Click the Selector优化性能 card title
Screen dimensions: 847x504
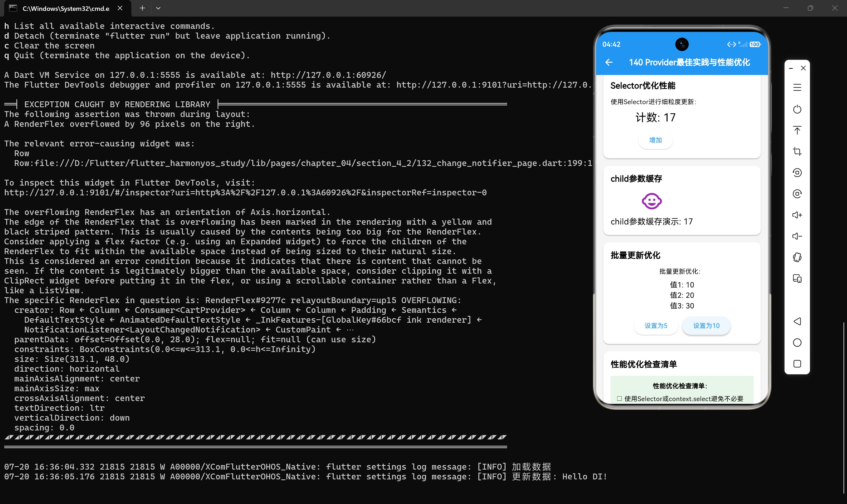point(643,85)
